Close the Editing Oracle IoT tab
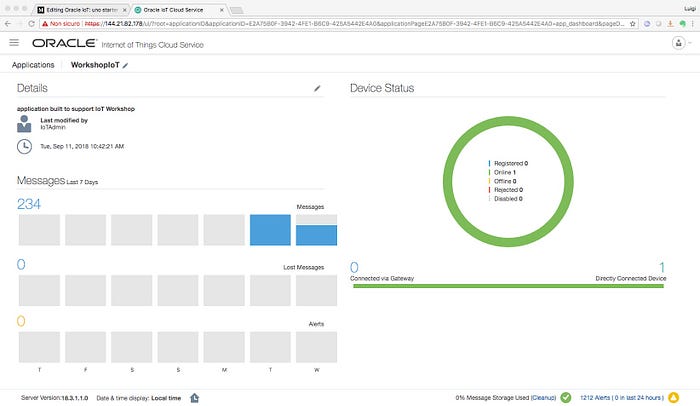 pyautogui.click(x=125, y=10)
